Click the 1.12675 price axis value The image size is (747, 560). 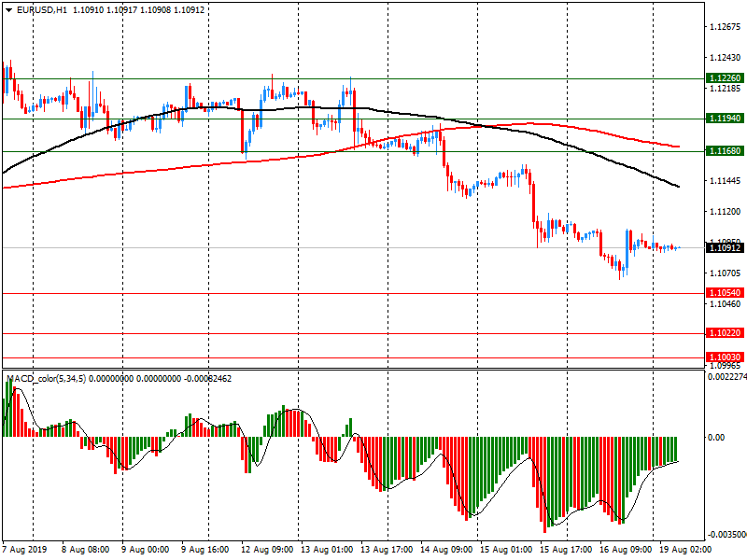726,27
